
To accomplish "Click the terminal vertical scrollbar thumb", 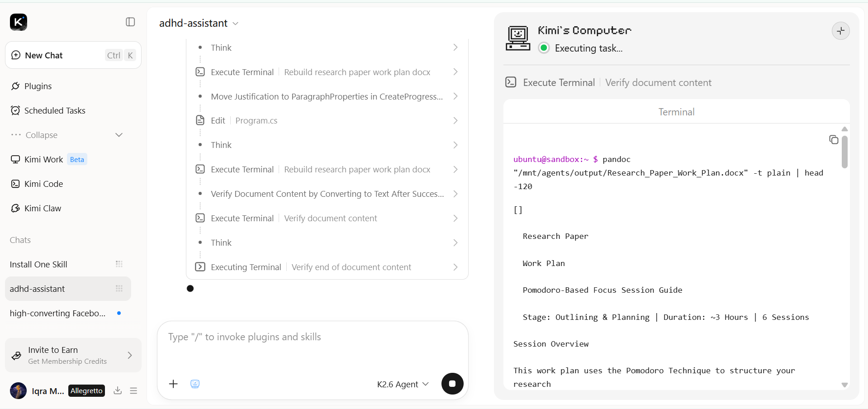I will [844, 152].
